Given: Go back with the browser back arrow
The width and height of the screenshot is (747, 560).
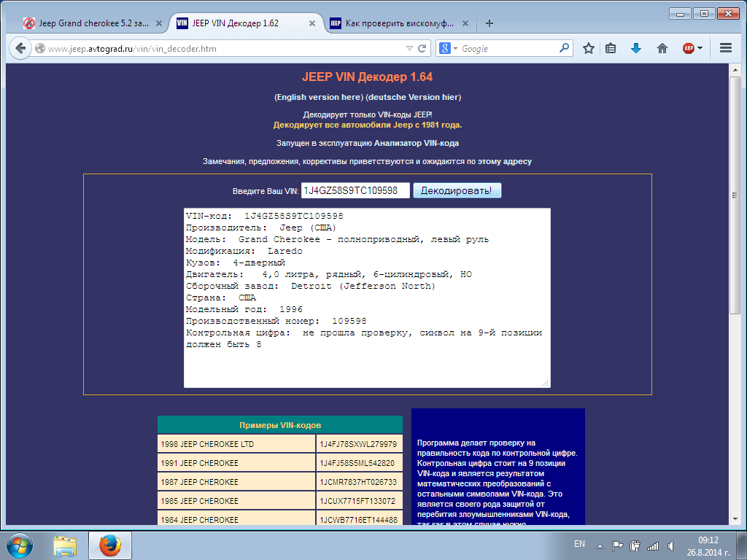Looking at the screenshot, I should [x=20, y=49].
